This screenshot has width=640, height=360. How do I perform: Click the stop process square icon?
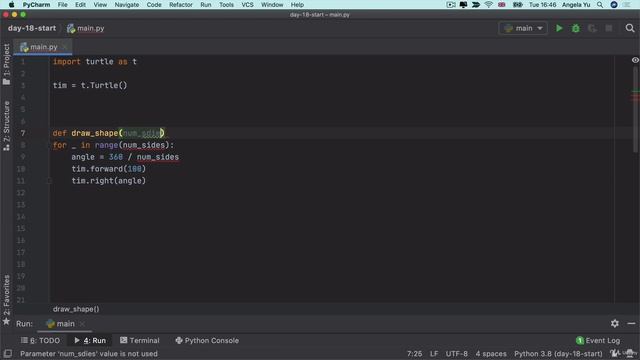coord(609,28)
